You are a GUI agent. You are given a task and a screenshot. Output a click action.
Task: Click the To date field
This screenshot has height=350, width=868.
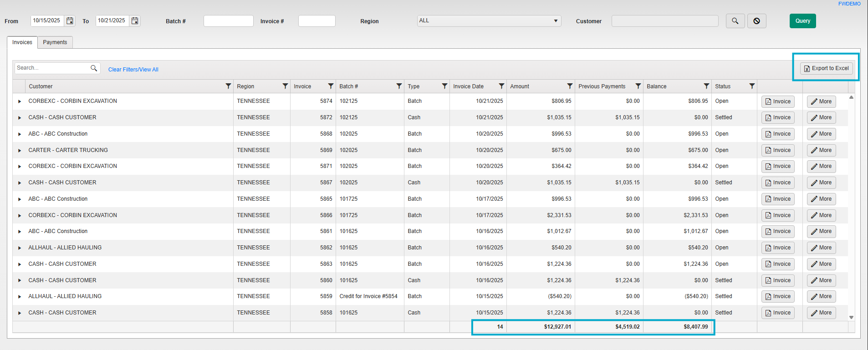pos(112,21)
